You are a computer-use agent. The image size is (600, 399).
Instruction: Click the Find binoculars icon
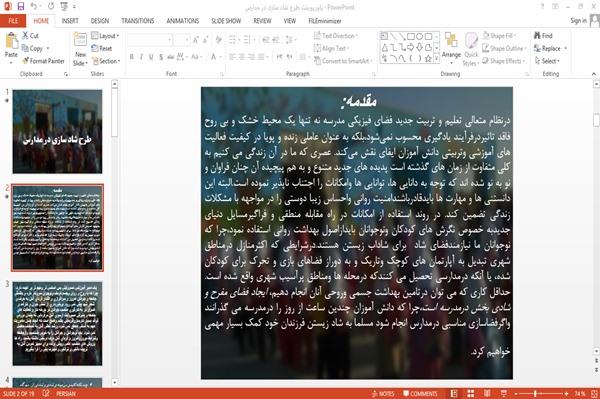point(537,36)
